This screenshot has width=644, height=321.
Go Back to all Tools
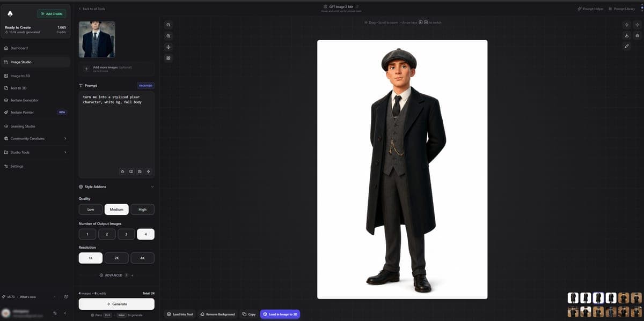pos(92,9)
